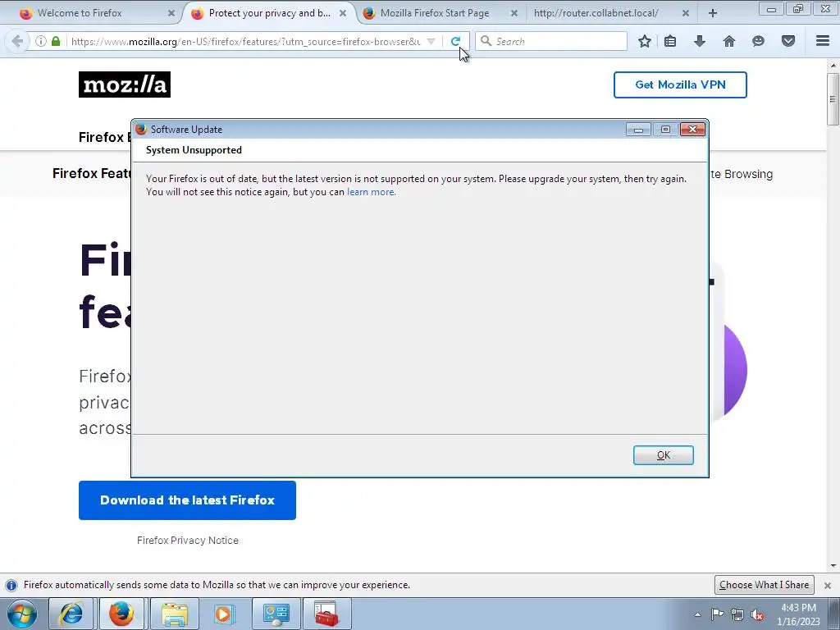Open the red toolbox taskbar icon
Viewport: 840px width, 630px height.
point(326,614)
